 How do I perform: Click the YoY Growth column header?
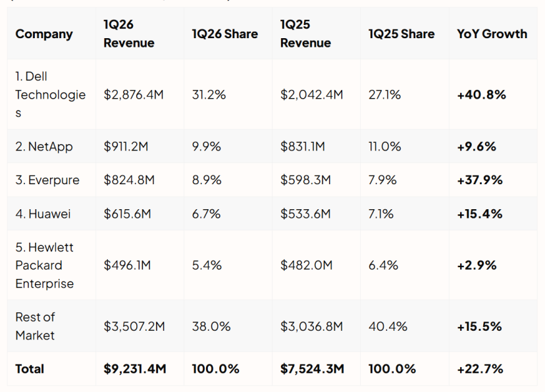(x=492, y=34)
